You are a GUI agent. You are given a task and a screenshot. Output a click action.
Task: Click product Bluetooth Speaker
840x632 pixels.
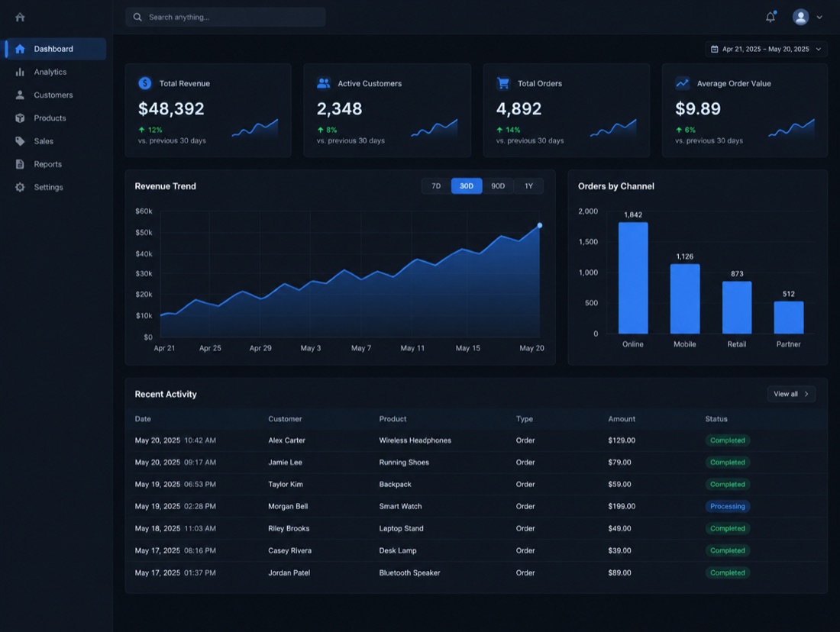point(409,572)
